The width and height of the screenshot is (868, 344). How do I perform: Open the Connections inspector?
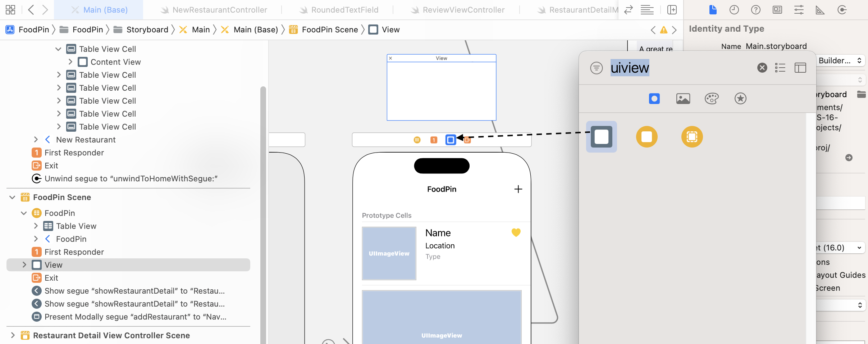click(x=842, y=10)
